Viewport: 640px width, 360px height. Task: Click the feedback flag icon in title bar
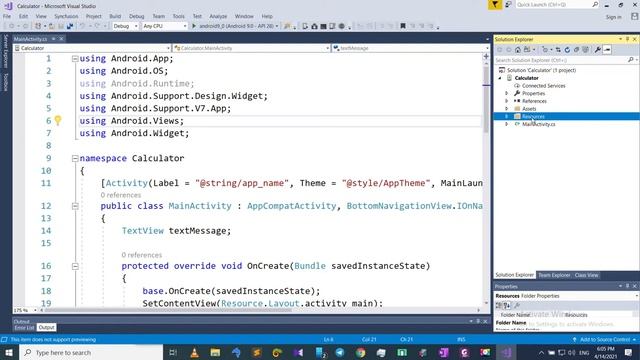coord(495,5)
